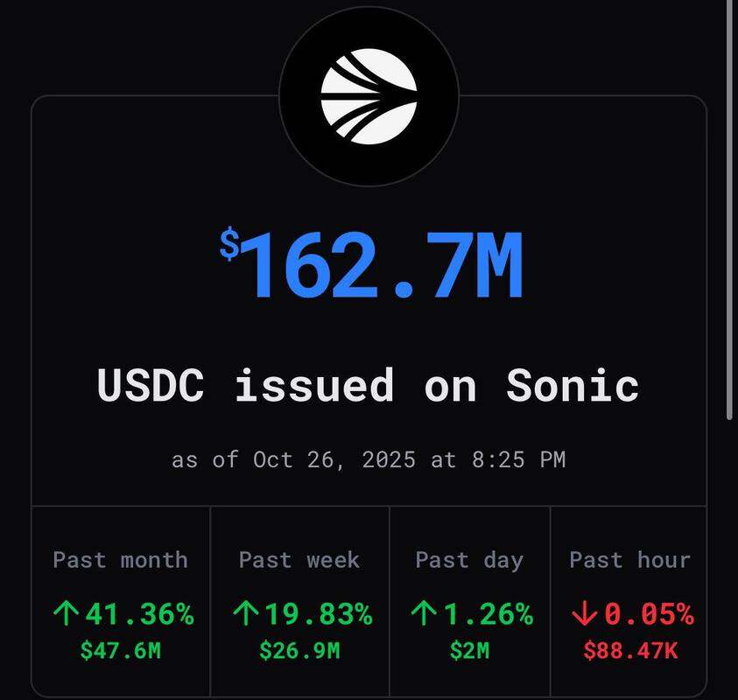
Task: Select the Past week label
Action: (x=299, y=560)
